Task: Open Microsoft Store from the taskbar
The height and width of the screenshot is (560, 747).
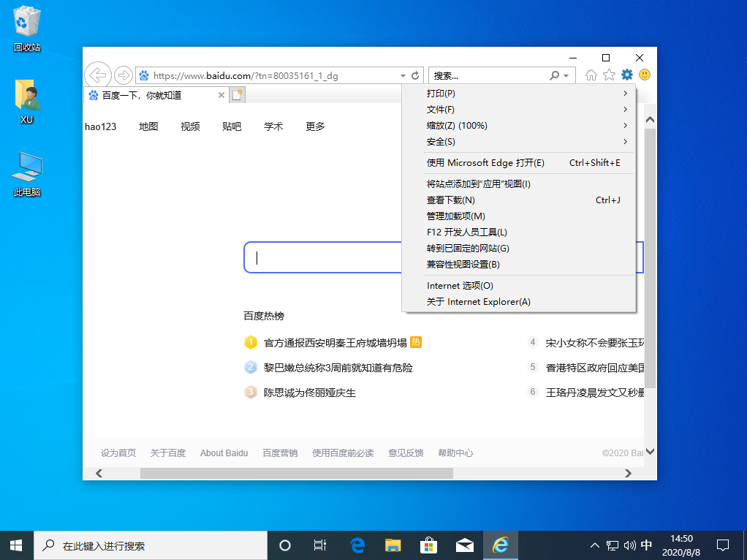Action: pos(428,545)
